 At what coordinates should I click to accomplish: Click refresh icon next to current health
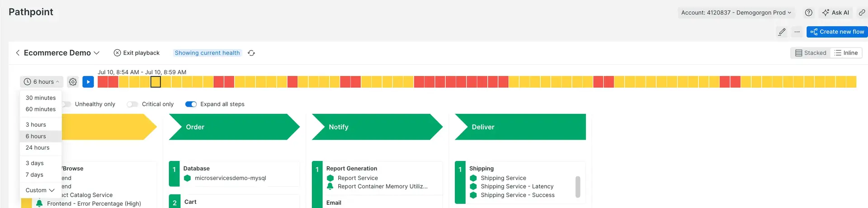click(x=251, y=53)
